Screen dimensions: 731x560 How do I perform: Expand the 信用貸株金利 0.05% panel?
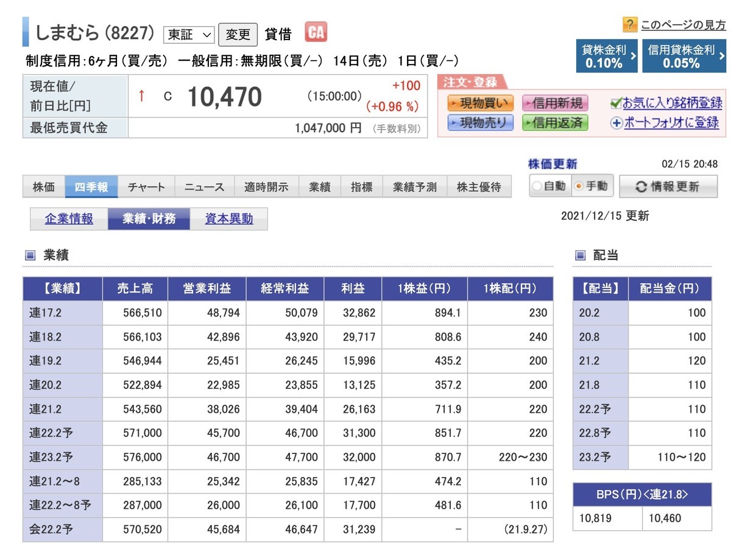[x=684, y=56]
